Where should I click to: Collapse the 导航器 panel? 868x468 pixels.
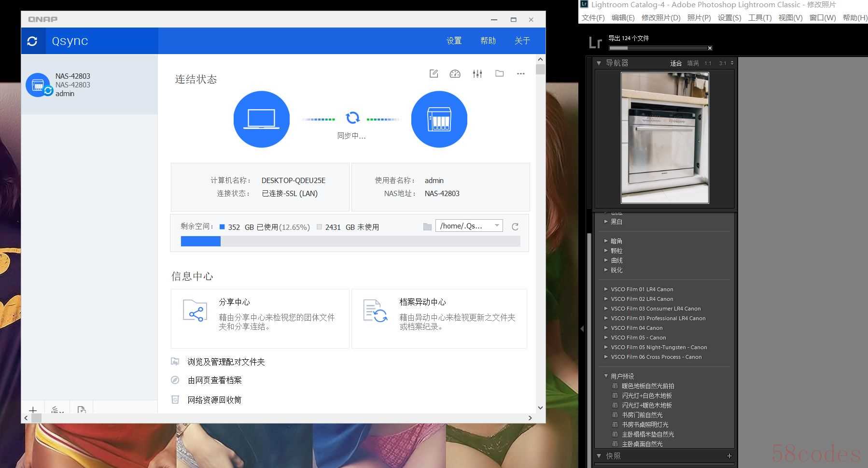[599, 63]
